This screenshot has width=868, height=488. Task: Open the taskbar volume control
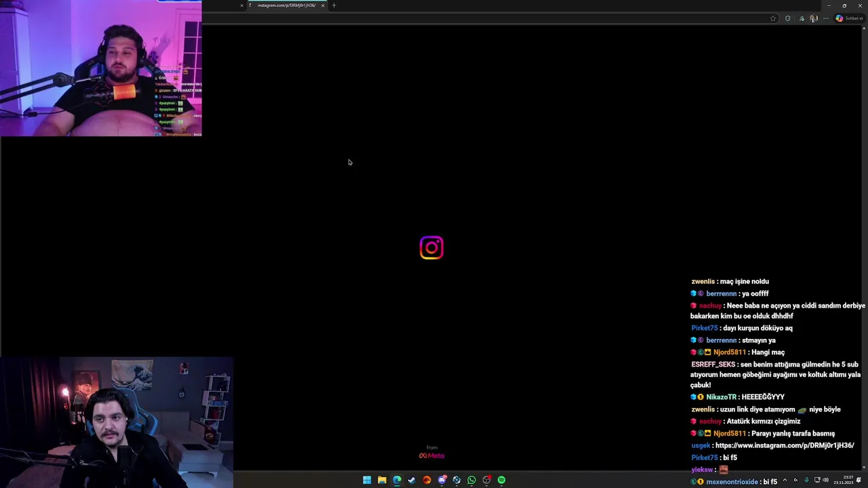[825, 480]
